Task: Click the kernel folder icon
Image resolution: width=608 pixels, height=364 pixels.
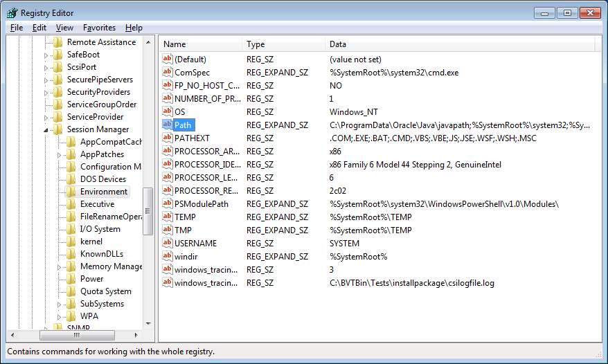Action: (71, 242)
